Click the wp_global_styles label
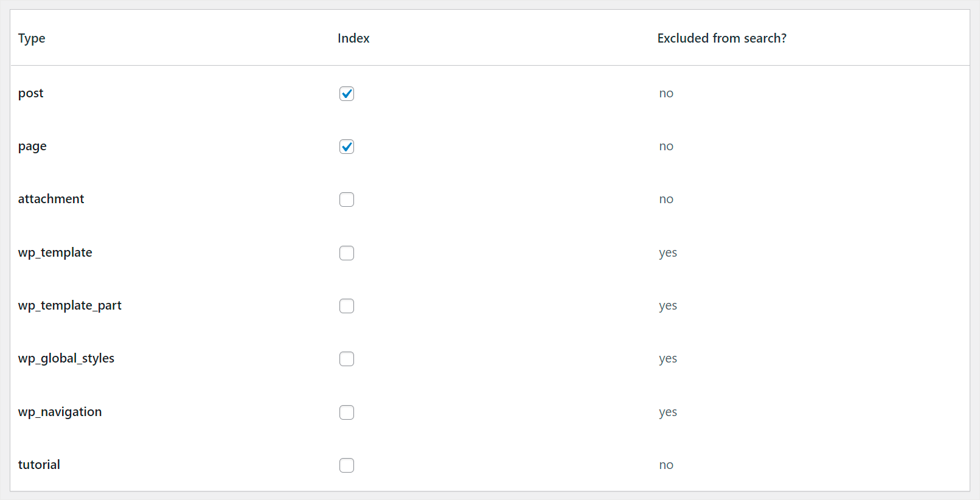The image size is (980, 500). point(66,358)
